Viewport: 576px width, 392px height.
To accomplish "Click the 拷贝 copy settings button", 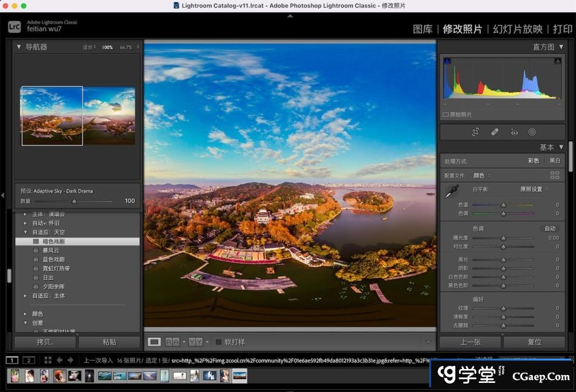I will pyautogui.click(x=45, y=342).
